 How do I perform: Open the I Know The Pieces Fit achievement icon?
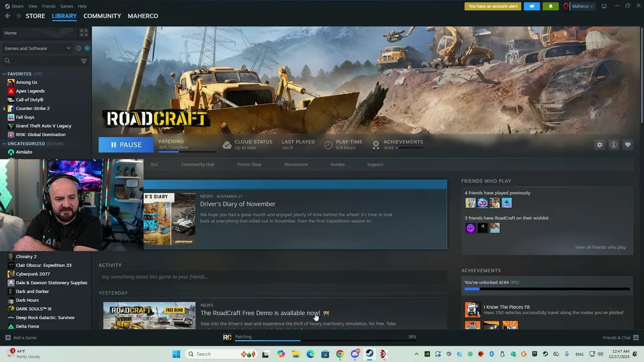(472, 310)
